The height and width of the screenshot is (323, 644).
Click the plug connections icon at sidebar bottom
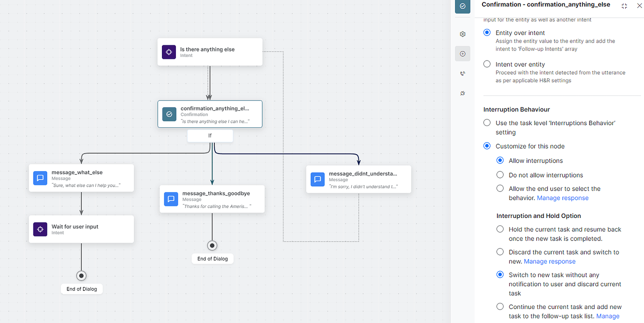pos(462,93)
